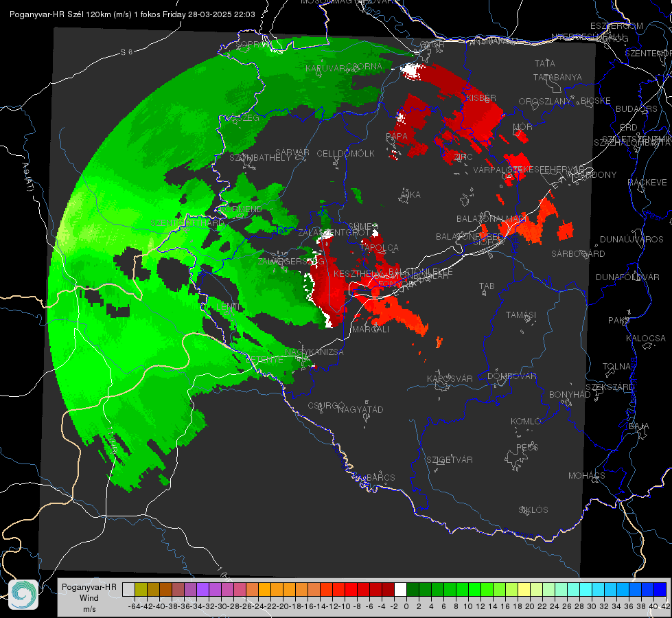Click the SARBOGARD city label

point(578,254)
